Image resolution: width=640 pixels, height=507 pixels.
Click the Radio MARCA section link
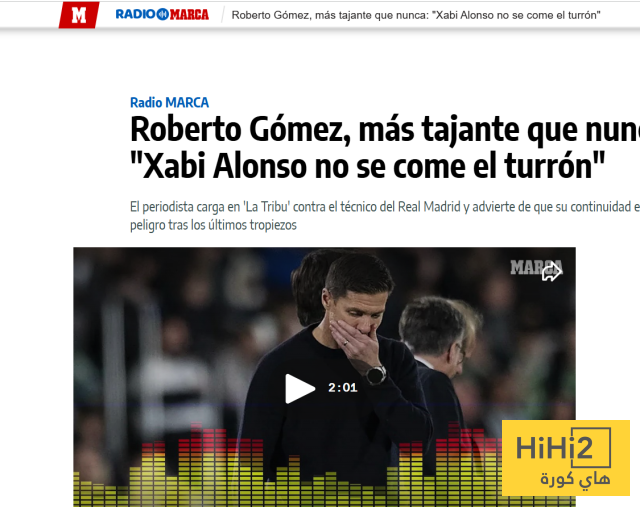(x=169, y=102)
